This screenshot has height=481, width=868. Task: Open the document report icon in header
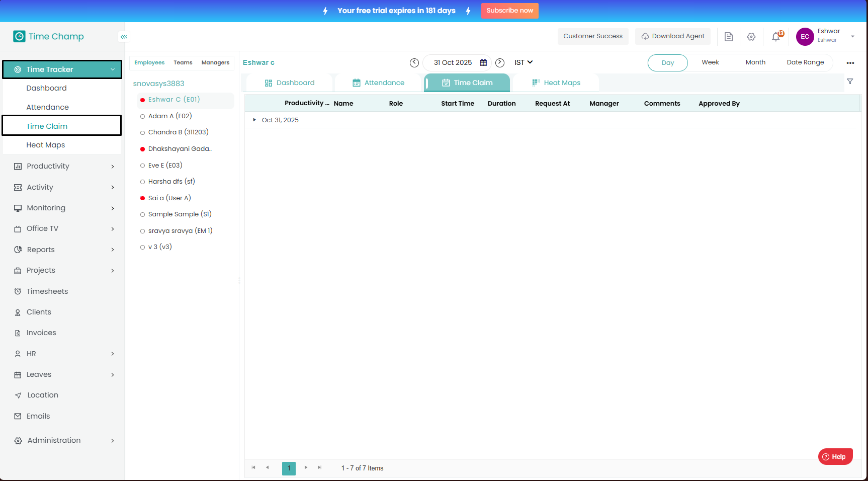729,37
